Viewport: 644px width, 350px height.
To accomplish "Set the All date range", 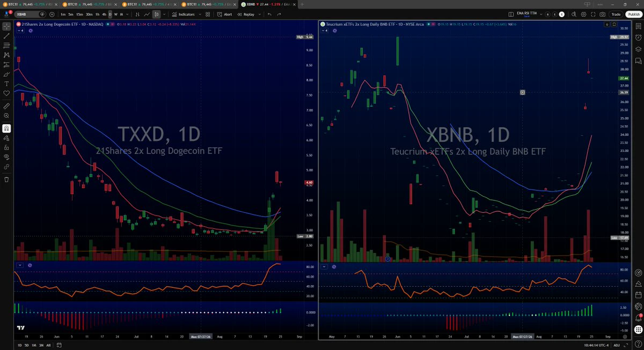I will 48,345.
